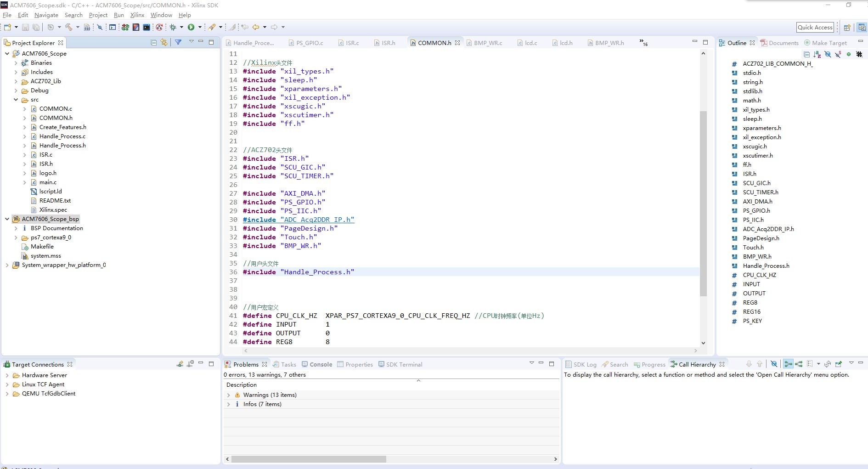The image size is (868, 469).
Task: Expand Warnings (13 items) in Problems
Action: (x=229, y=395)
